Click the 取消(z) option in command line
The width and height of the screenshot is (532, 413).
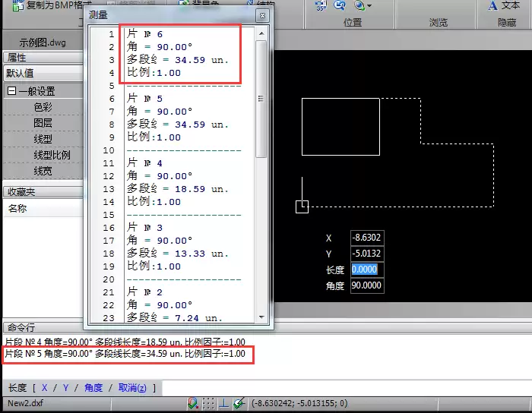(x=132, y=388)
